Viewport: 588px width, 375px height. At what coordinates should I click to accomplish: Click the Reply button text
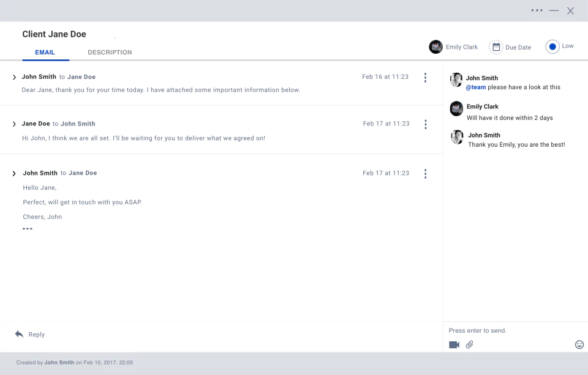pos(36,335)
